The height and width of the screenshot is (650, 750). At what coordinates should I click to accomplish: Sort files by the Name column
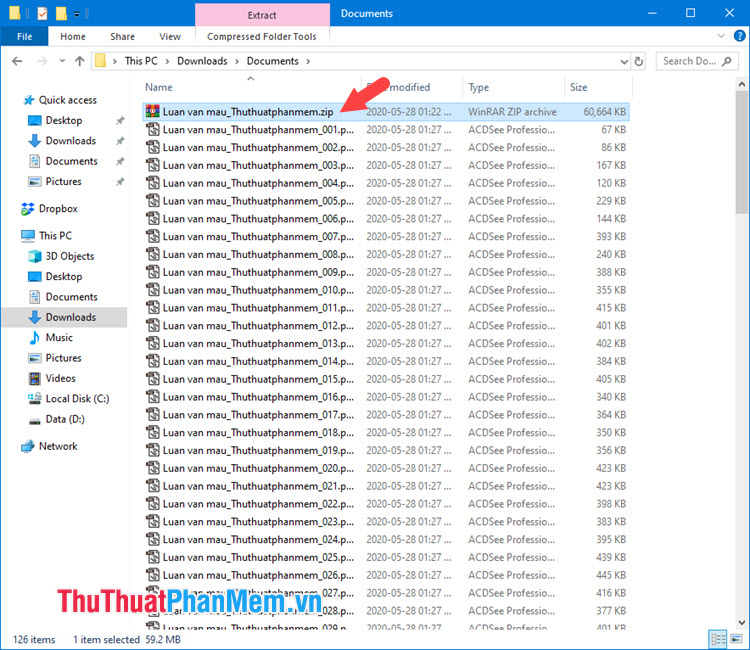pyautogui.click(x=159, y=87)
